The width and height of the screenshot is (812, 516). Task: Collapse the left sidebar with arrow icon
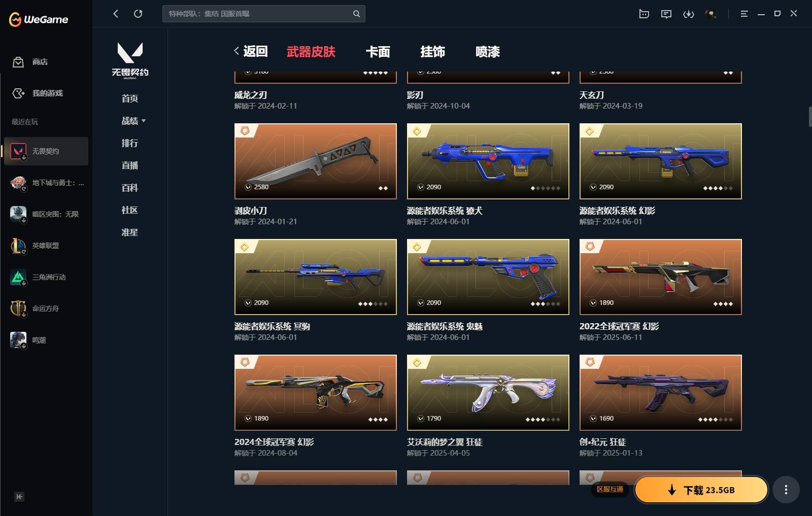[x=19, y=497]
